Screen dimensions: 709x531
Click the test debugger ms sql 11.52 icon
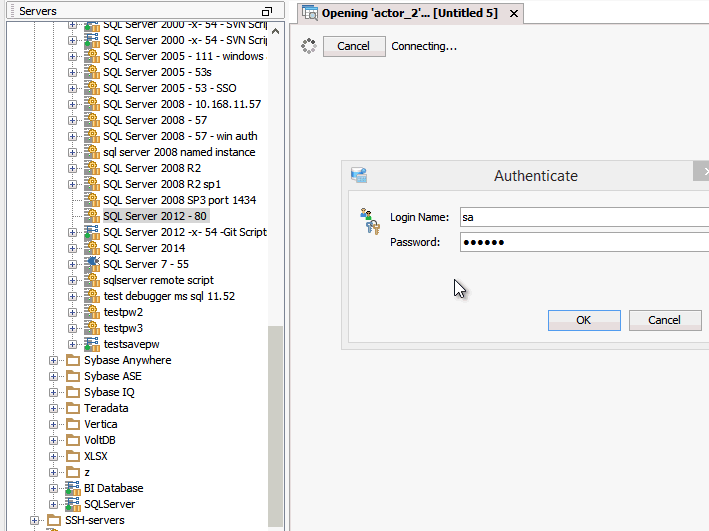click(92, 296)
